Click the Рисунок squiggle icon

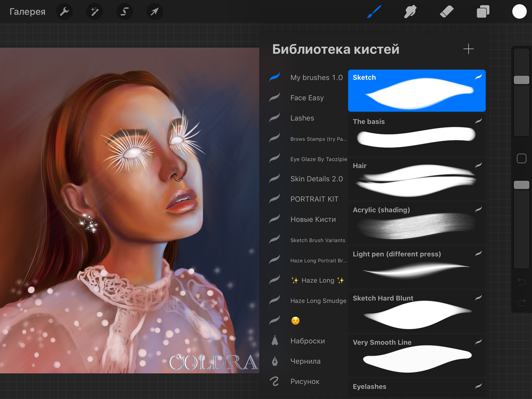click(275, 382)
